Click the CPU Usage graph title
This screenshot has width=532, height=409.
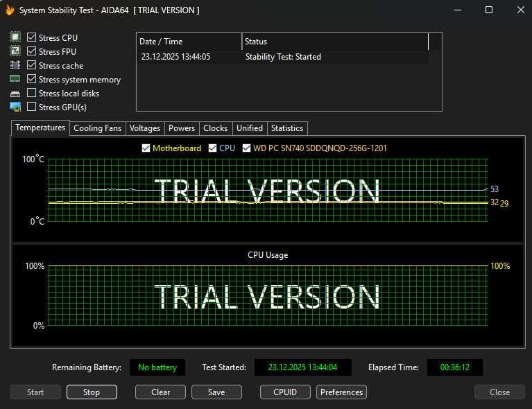pyautogui.click(x=268, y=255)
